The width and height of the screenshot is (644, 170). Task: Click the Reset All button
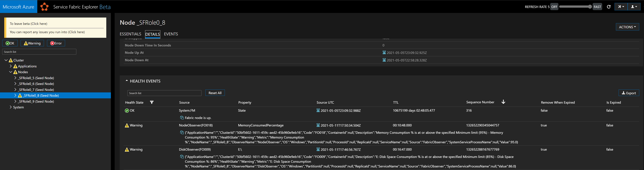pyautogui.click(x=215, y=93)
